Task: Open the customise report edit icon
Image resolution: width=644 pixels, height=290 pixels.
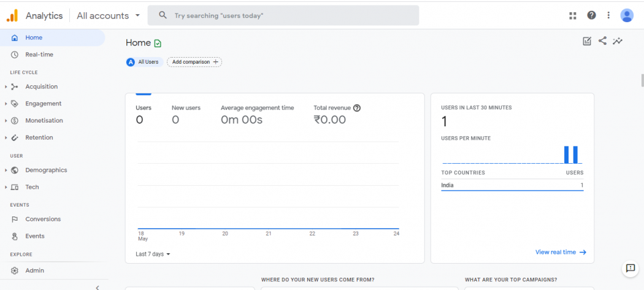Action: click(x=588, y=41)
